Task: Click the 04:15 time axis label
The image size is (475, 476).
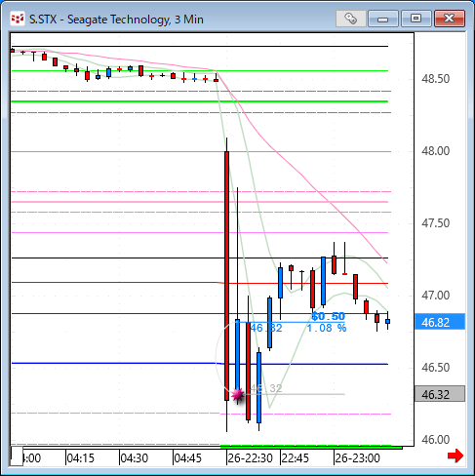Action: [80, 458]
